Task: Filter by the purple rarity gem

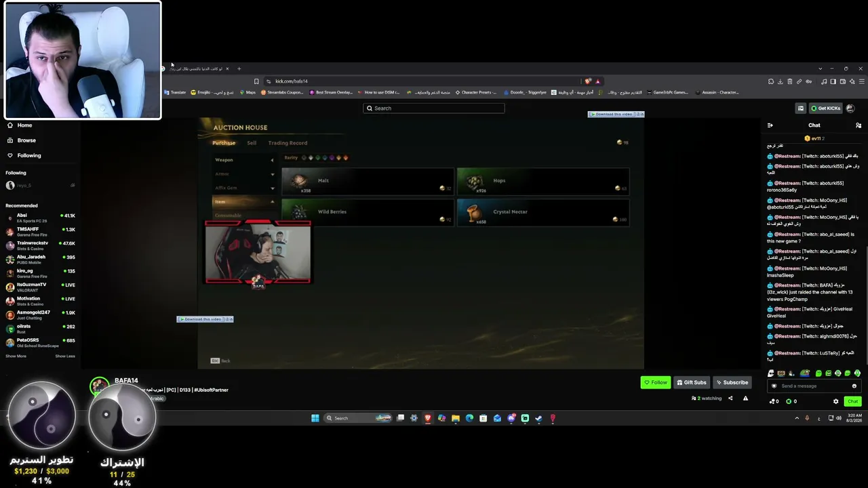Action: (x=332, y=158)
